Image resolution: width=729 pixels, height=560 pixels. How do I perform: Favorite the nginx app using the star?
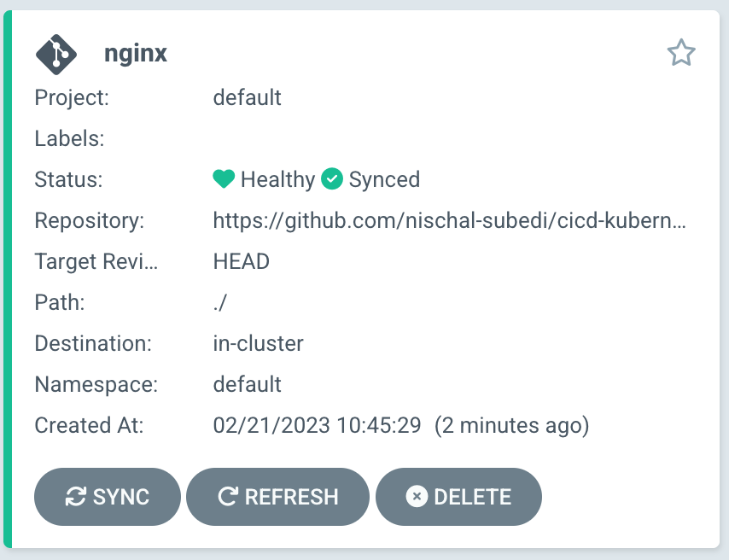tap(681, 52)
